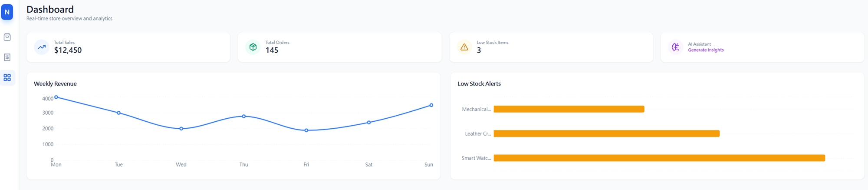Screen dimensions: 868x190
Task: Click the Mechanical low stock bar
Action: click(x=569, y=109)
